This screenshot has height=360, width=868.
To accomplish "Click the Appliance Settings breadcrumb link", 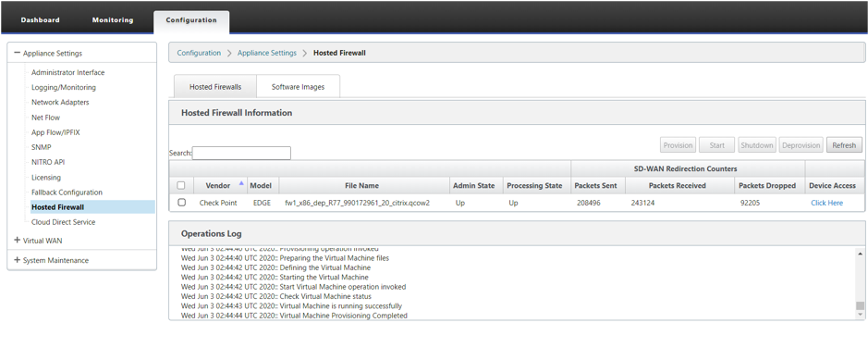I will point(267,53).
